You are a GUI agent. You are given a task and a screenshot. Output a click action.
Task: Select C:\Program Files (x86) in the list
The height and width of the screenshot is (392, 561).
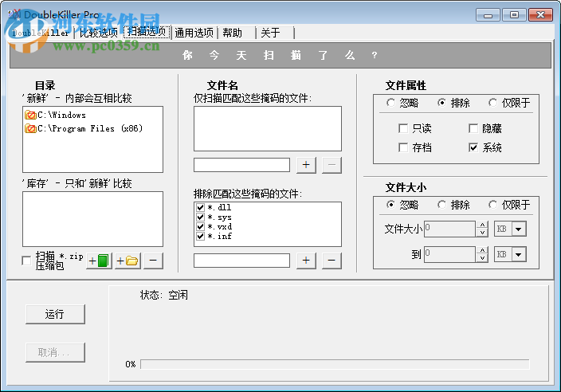[90, 128]
